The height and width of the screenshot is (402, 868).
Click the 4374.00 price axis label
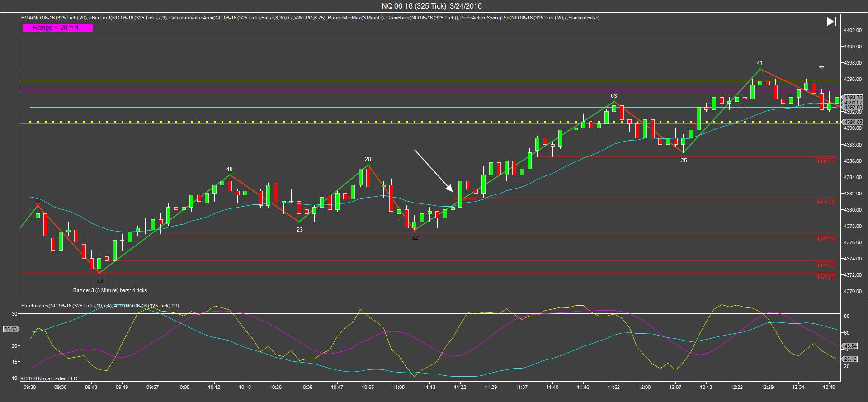tap(852, 259)
